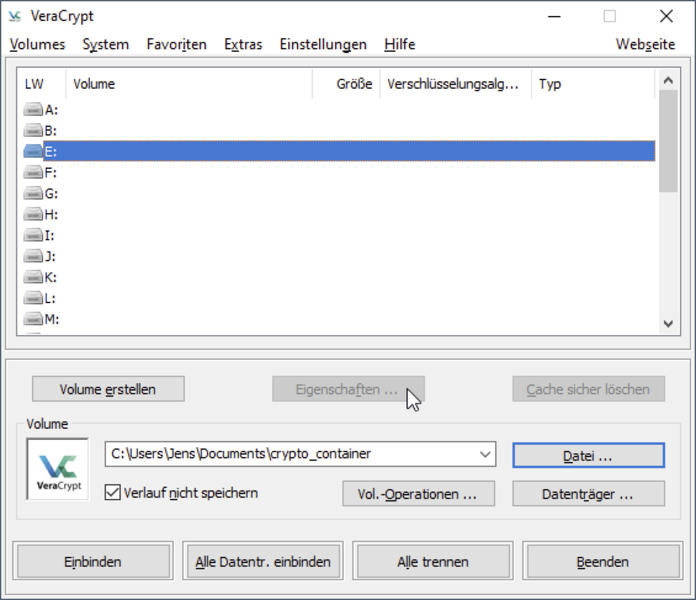
Task: Click the drive K: icon in list
Action: pyautogui.click(x=33, y=277)
